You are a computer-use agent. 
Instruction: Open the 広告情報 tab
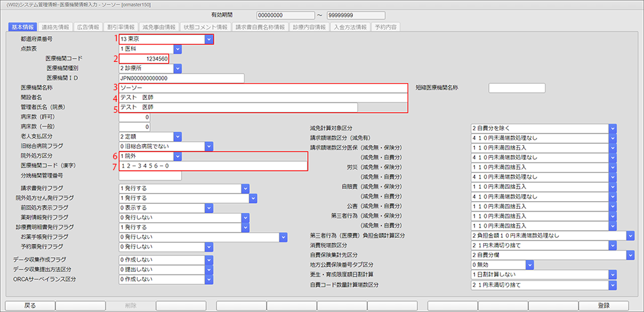88,28
